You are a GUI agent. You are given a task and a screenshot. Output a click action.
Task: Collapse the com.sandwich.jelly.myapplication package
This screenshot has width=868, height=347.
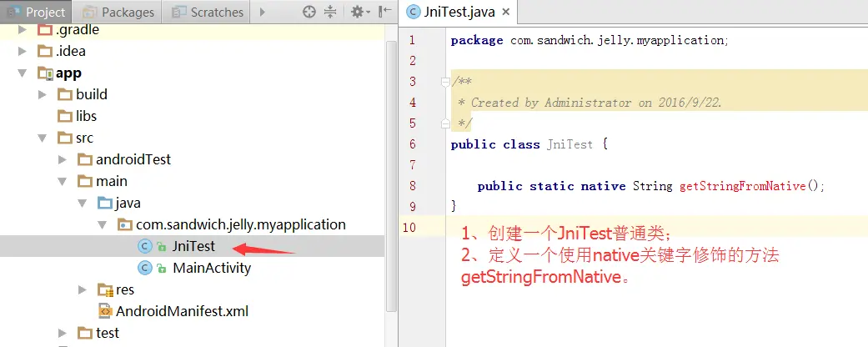[103, 224]
